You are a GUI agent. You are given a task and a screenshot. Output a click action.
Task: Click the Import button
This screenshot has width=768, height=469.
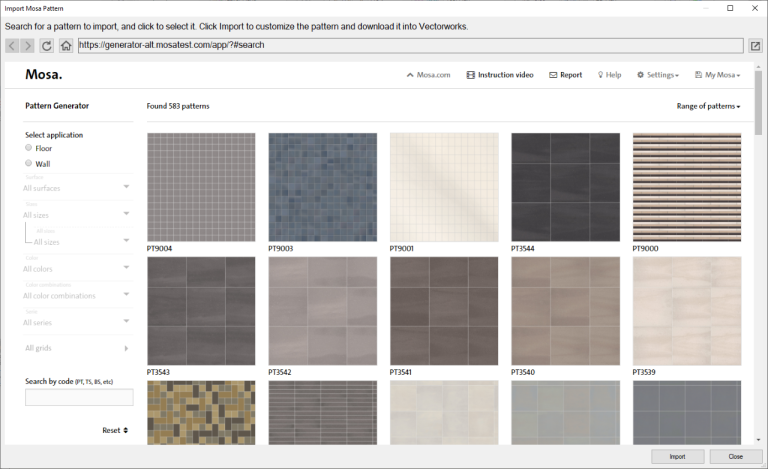coord(677,456)
